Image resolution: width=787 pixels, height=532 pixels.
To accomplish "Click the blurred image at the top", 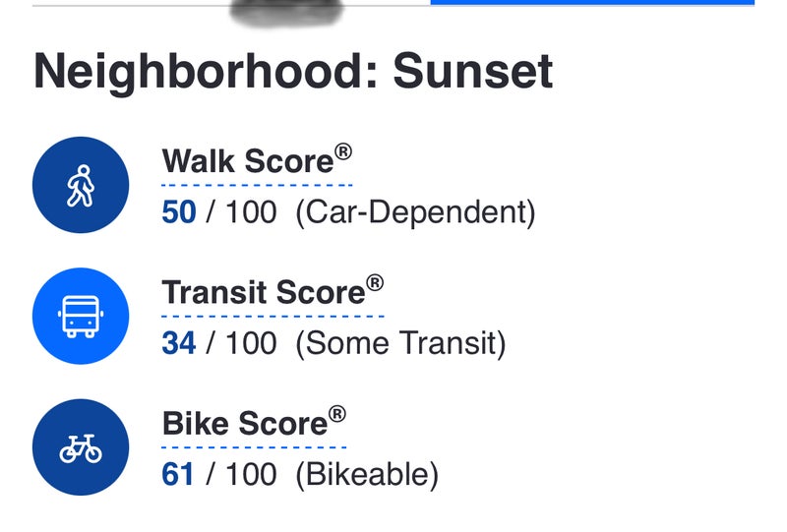I will (x=285, y=12).
